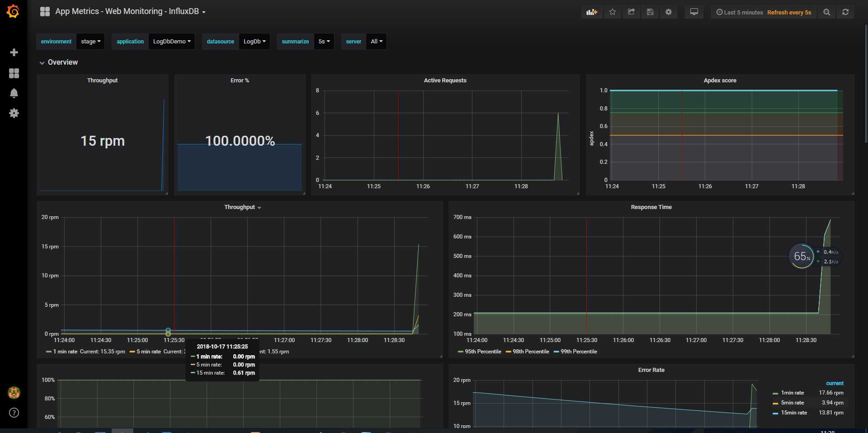
Task: Open the Grafana logo menu
Action: pos(13,11)
